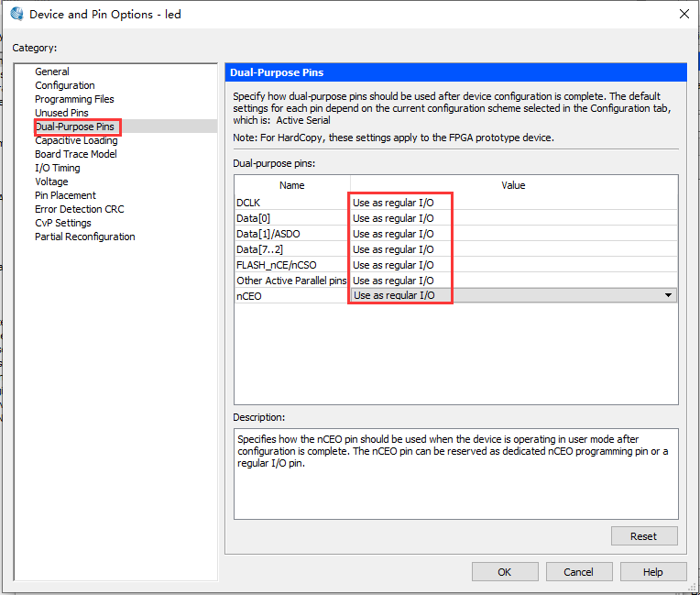Switch to Capacitive Loading category
The image size is (700, 595).
[x=76, y=140]
